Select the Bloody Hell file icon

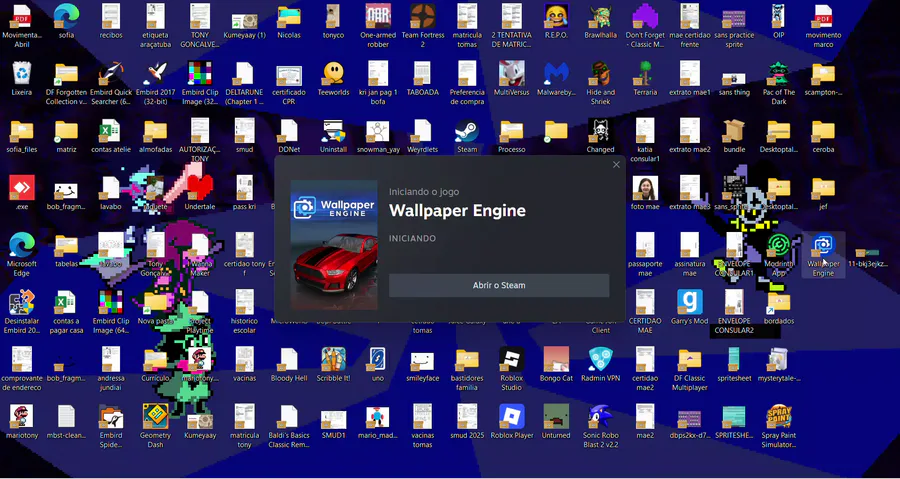coord(289,365)
